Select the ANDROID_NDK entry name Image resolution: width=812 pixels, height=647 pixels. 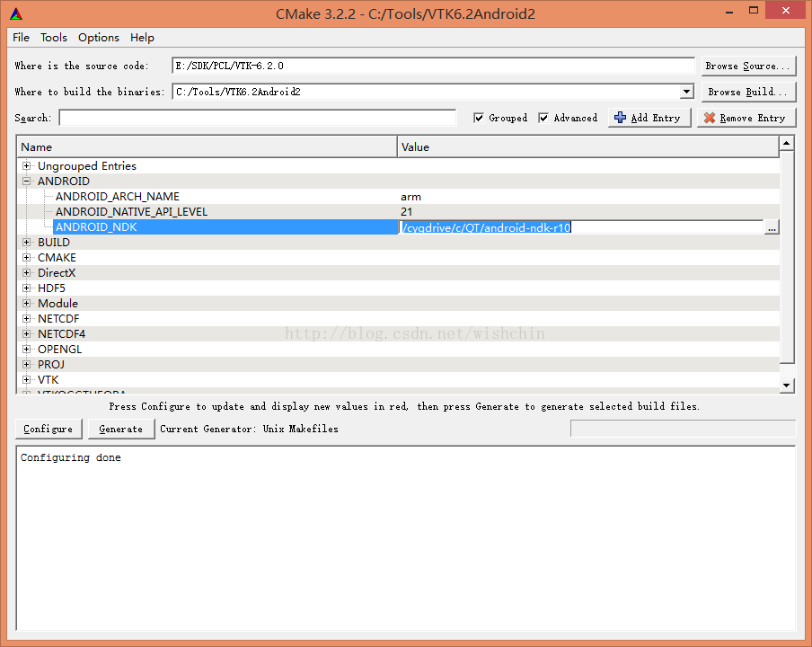point(96,226)
